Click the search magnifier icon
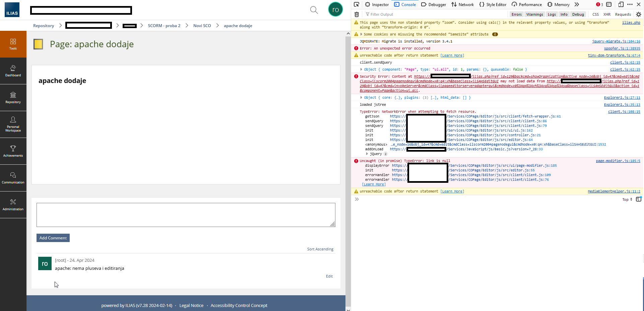This screenshot has width=644, height=311. pos(314,10)
